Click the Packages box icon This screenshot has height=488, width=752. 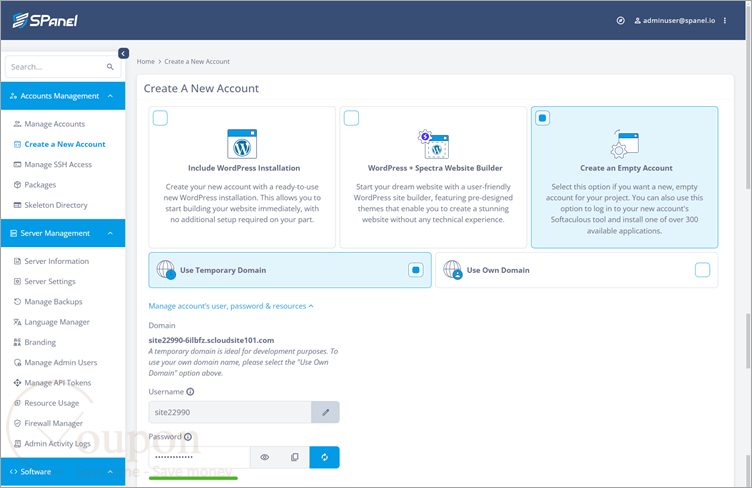tap(17, 185)
